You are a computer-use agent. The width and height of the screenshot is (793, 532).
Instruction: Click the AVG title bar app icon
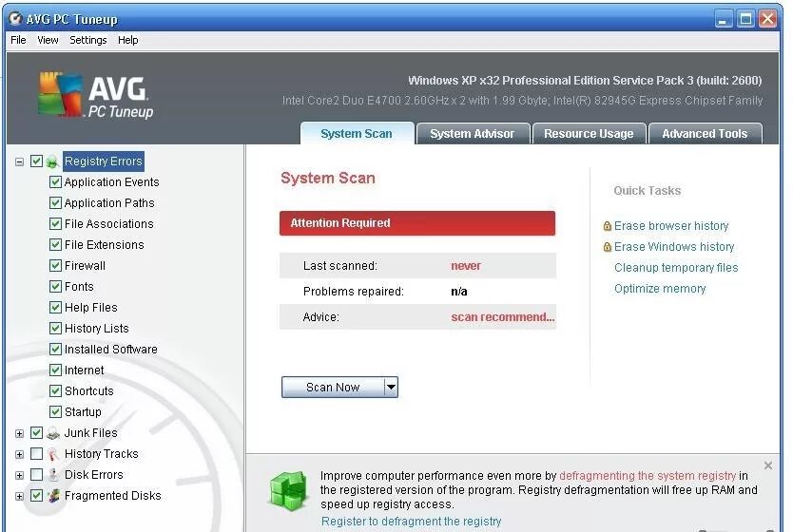15,19
